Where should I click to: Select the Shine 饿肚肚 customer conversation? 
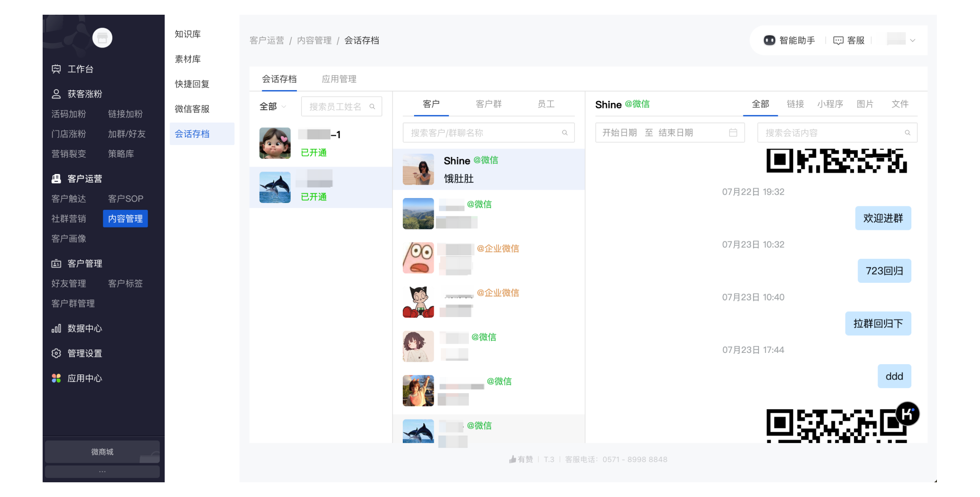(489, 170)
